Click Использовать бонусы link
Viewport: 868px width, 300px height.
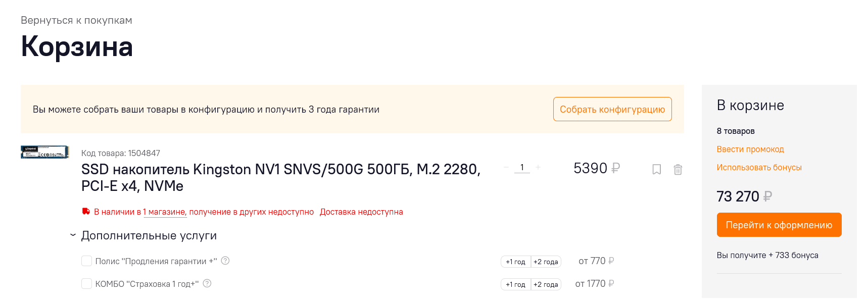(759, 167)
